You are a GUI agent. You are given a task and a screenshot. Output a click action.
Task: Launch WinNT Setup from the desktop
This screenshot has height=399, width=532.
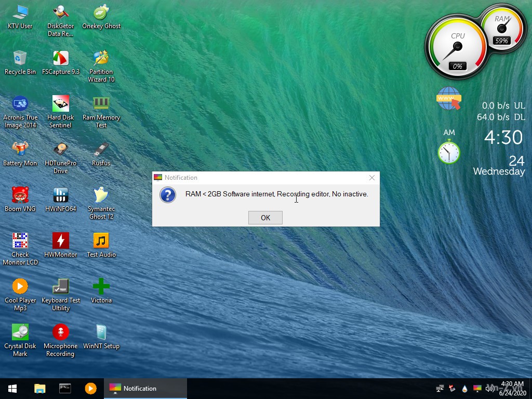coord(101,332)
